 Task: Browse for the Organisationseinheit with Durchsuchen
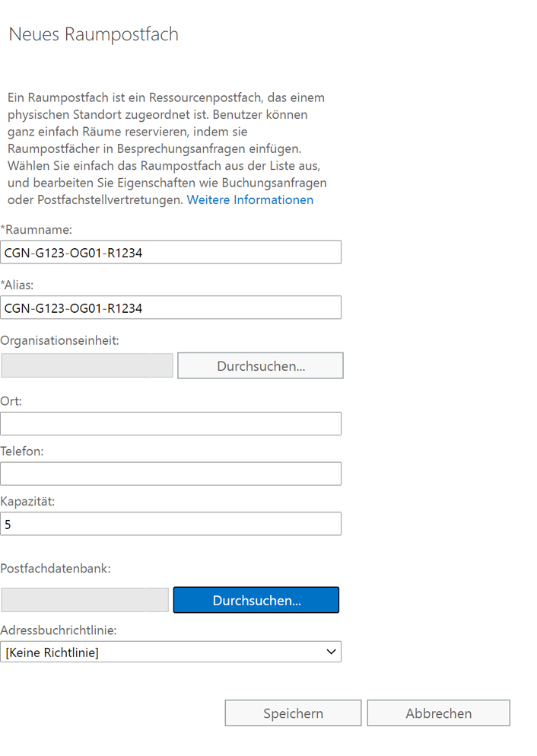(261, 365)
